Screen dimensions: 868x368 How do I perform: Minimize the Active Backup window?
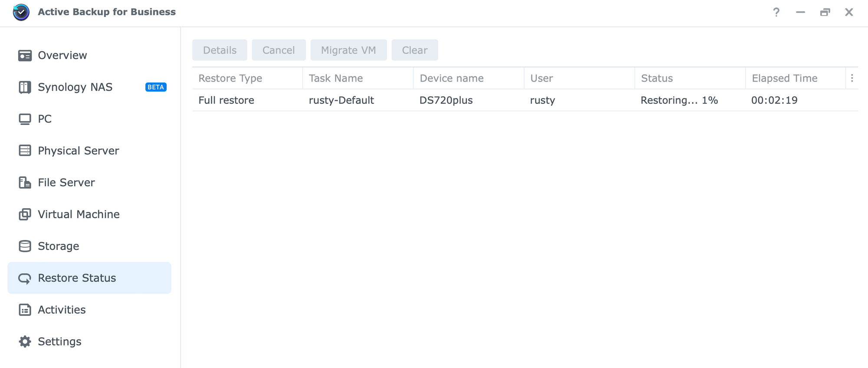801,12
